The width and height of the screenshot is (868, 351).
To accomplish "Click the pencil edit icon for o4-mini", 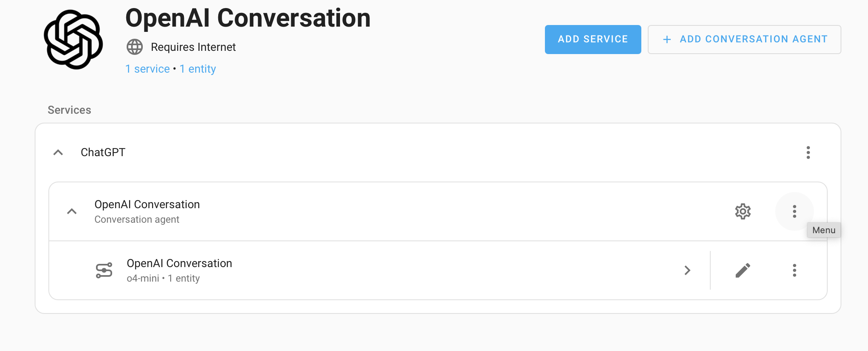I will [x=743, y=270].
